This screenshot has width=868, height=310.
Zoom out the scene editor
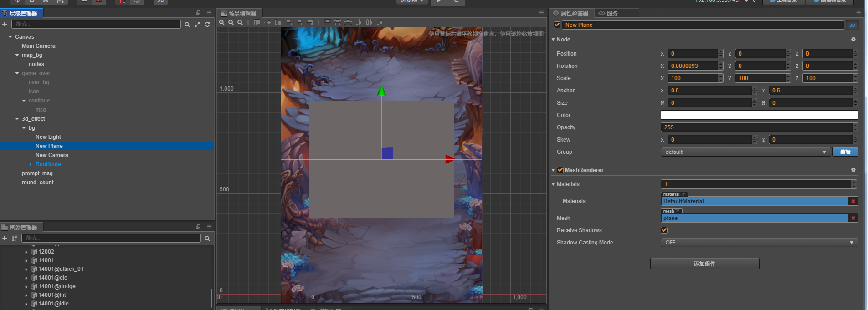coord(231,22)
